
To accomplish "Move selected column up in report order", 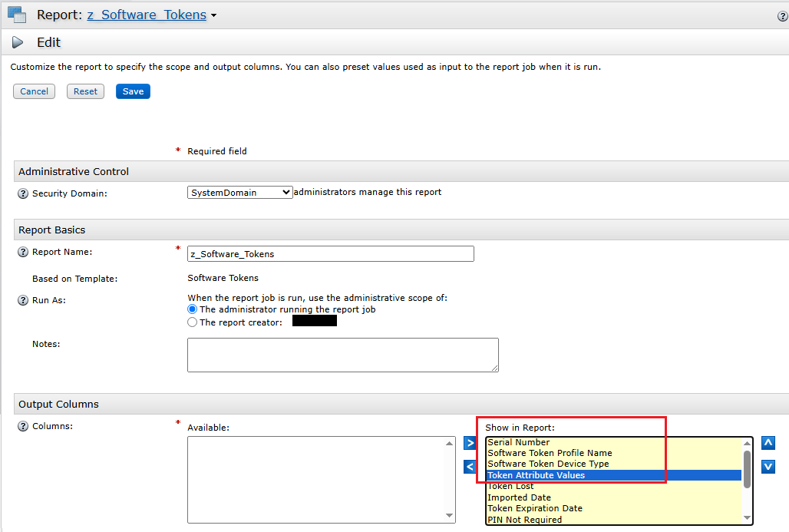I will click(768, 443).
